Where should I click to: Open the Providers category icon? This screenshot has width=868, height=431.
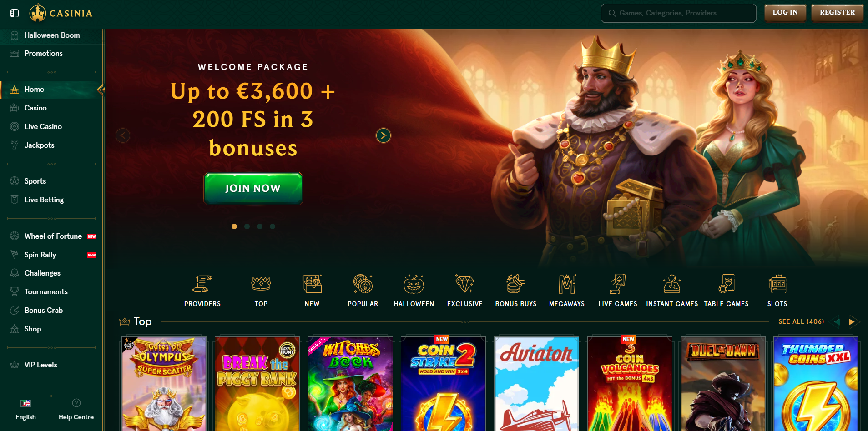[202, 284]
